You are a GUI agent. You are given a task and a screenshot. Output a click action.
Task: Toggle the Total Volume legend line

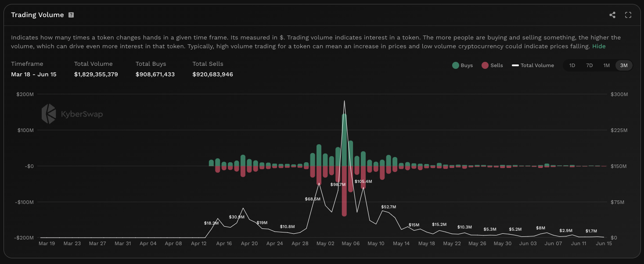tap(532, 65)
